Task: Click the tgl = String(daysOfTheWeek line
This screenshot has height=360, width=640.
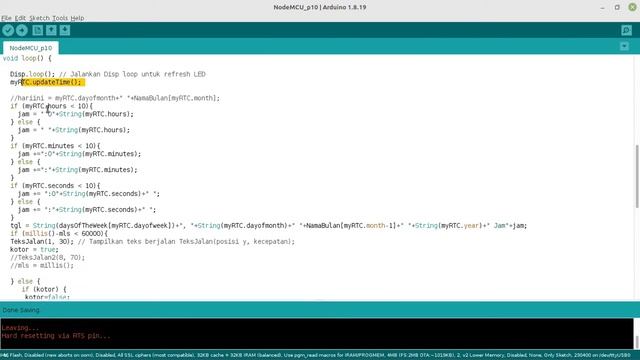Action: 269,226
